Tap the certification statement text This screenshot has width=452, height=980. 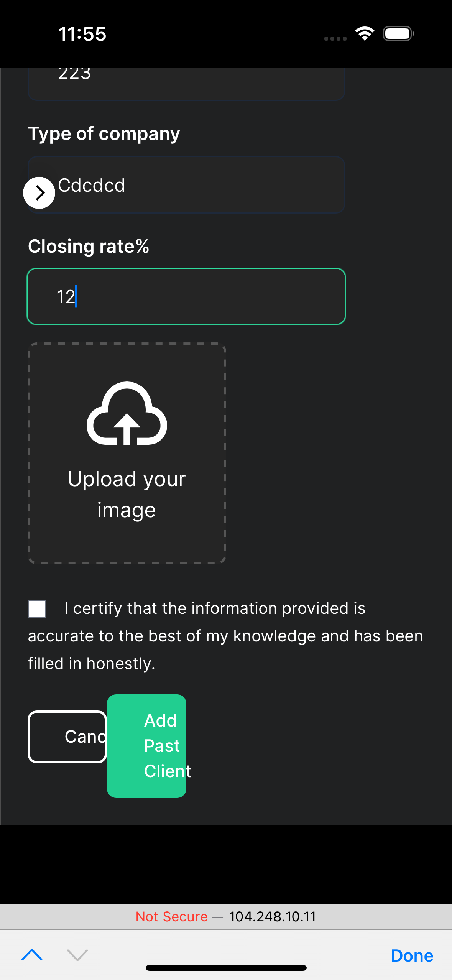click(225, 636)
